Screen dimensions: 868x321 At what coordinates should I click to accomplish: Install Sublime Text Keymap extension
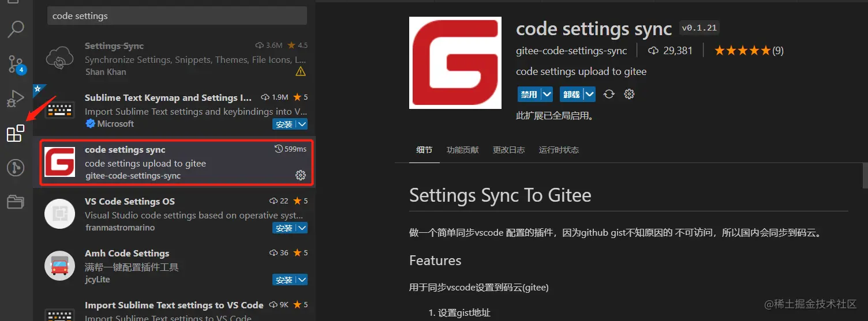(x=284, y=124)
